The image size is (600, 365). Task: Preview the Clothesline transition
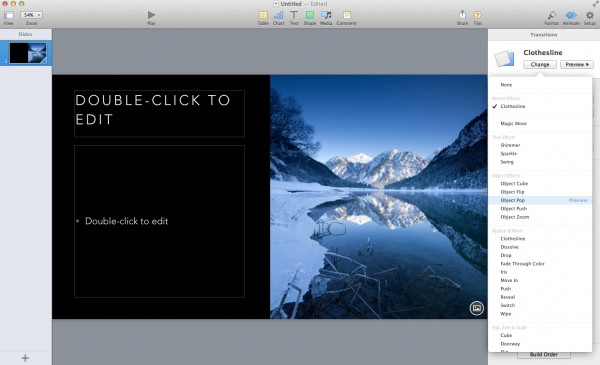577,64
